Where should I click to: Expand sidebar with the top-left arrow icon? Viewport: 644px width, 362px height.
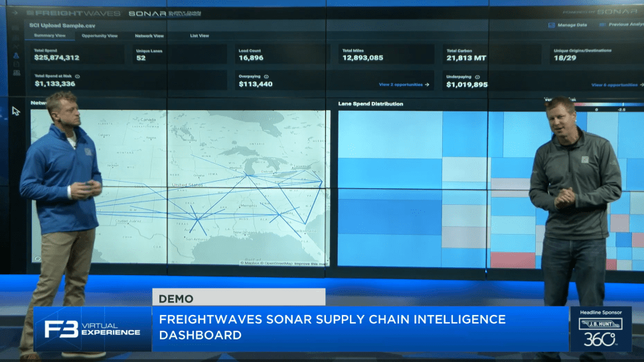pyautogui.click(x=15, y=13)
